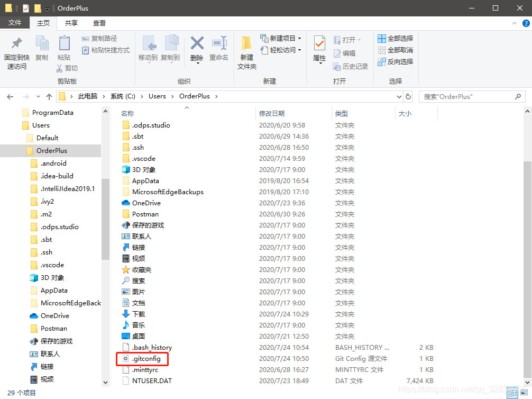Open the recent locations dropdown arrow

pyautogui.click(x=38, y=97)
